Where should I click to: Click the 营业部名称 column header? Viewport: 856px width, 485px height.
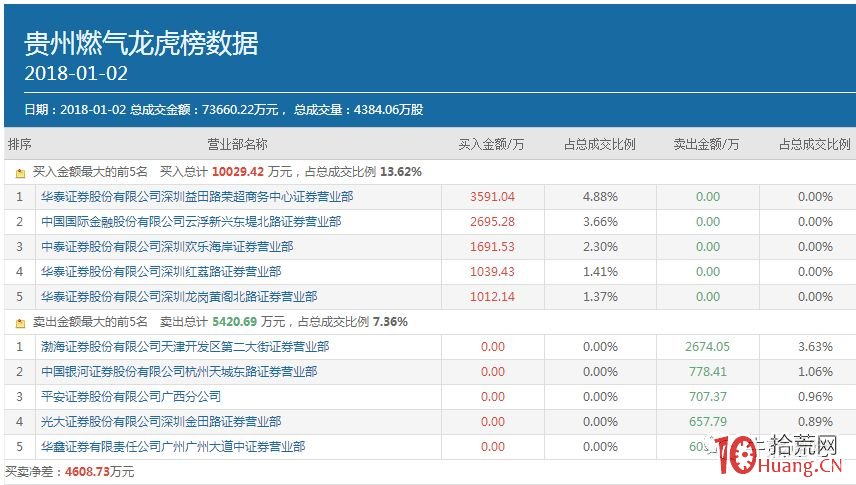coord(237,144)
